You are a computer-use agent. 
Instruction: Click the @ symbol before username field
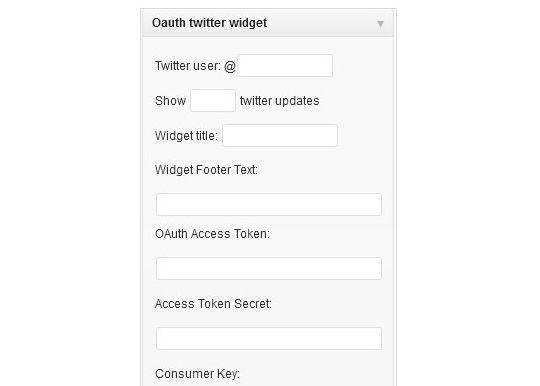(x=230, y=66)
